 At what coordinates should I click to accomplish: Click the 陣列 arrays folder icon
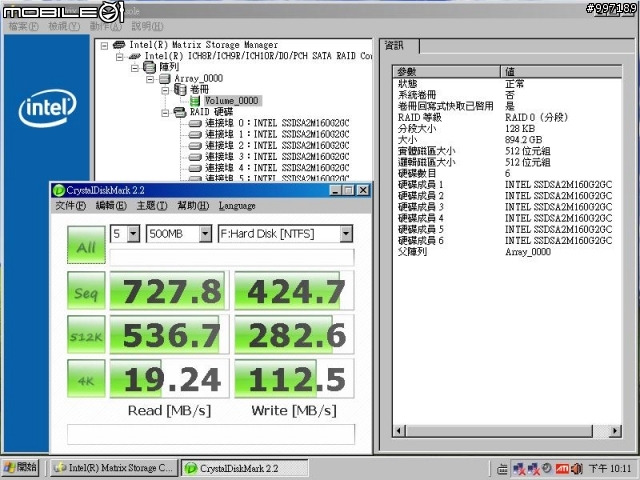coord(149,67)
